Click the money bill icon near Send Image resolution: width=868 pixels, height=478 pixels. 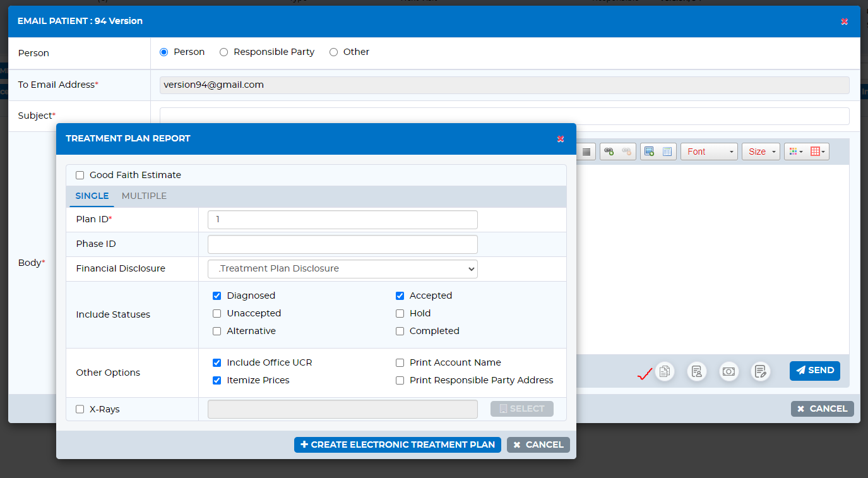point(728,371)
